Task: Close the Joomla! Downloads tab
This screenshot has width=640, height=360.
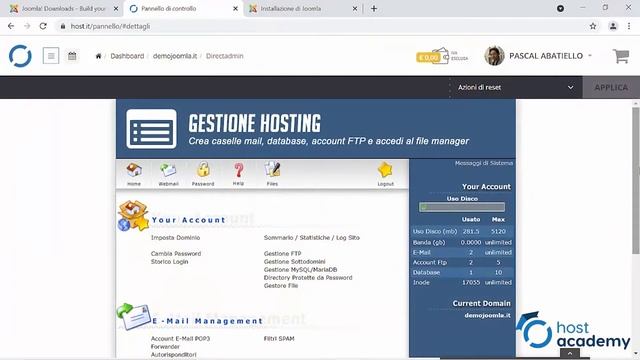Action: point(116,9)
